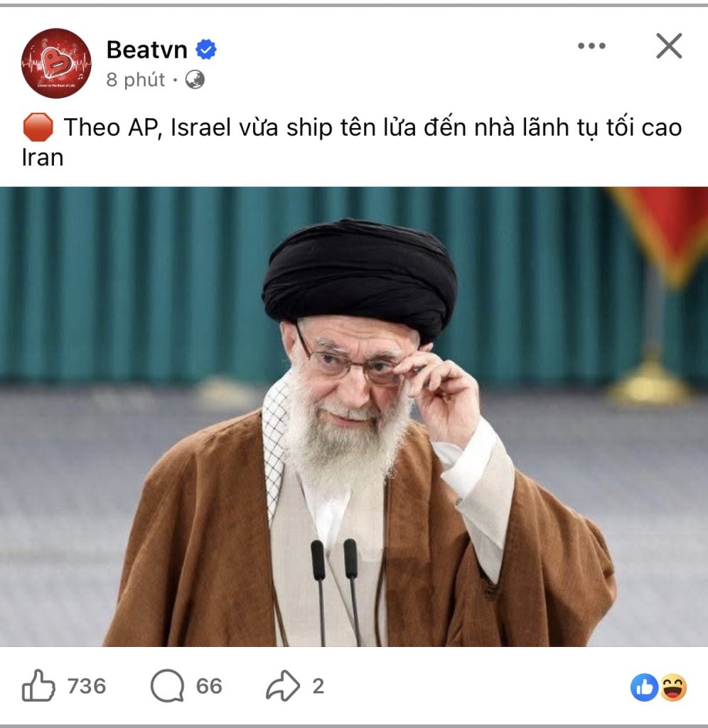The image size is (708, 728).
Task: Click the blue Like reaction badge
Action: [x=645, y=687]
